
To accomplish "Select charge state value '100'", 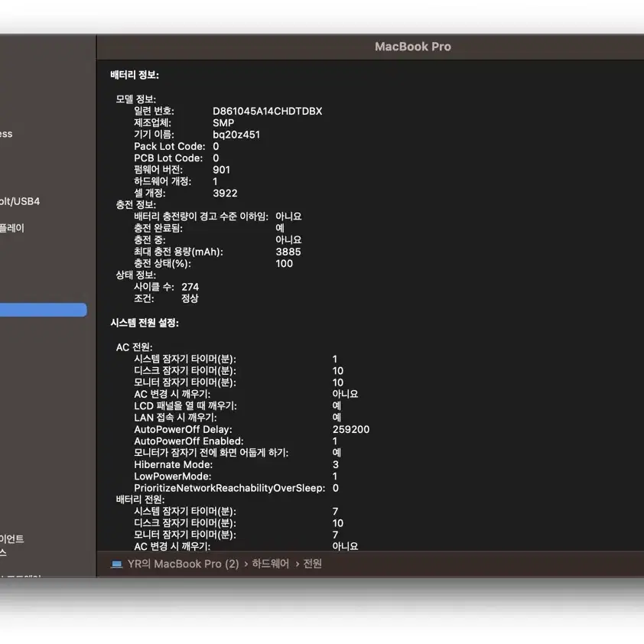I will coord(285,264).
